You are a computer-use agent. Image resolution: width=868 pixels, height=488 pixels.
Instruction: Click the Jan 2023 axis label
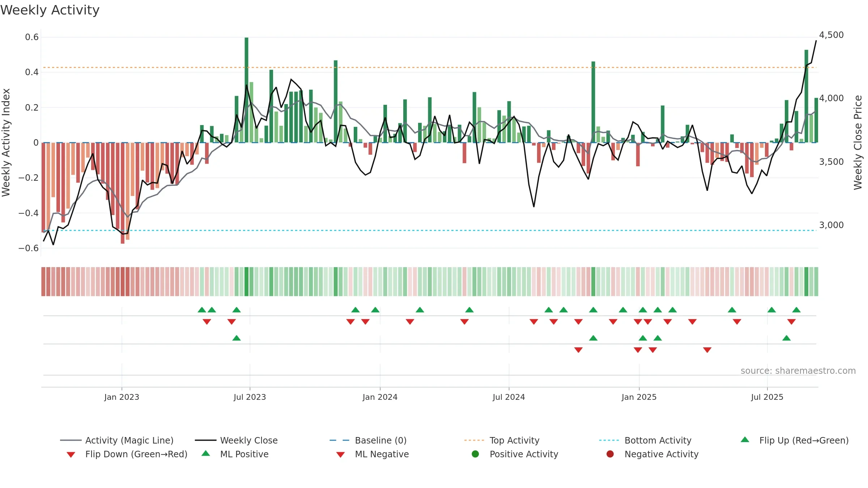point(122,397)
